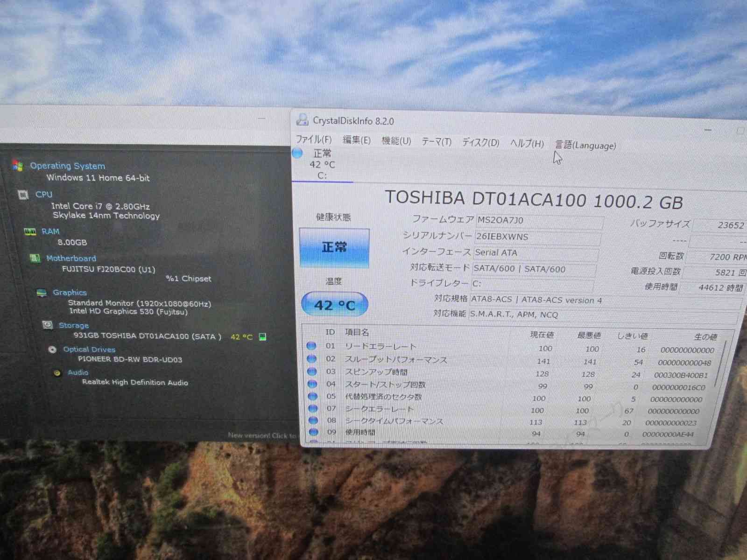The image size is (747, 560).
Task: Click the green storage temperature indicator icon
Action: (262, 337)
